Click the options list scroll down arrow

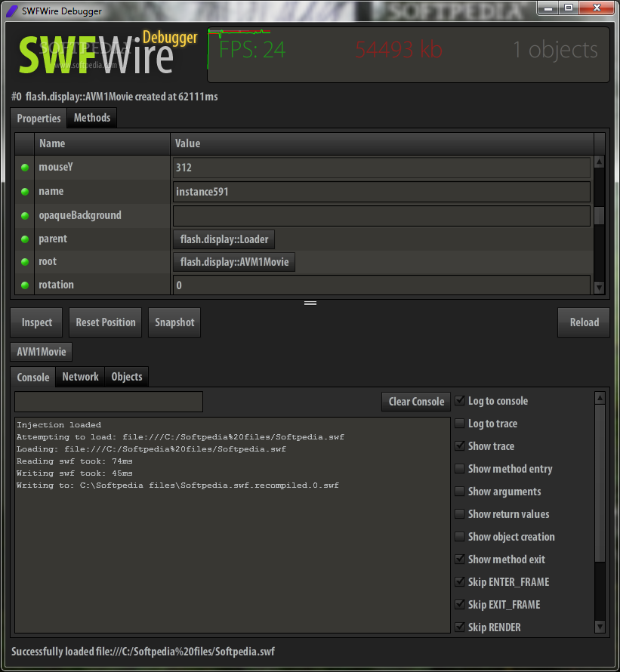point(600,627)
